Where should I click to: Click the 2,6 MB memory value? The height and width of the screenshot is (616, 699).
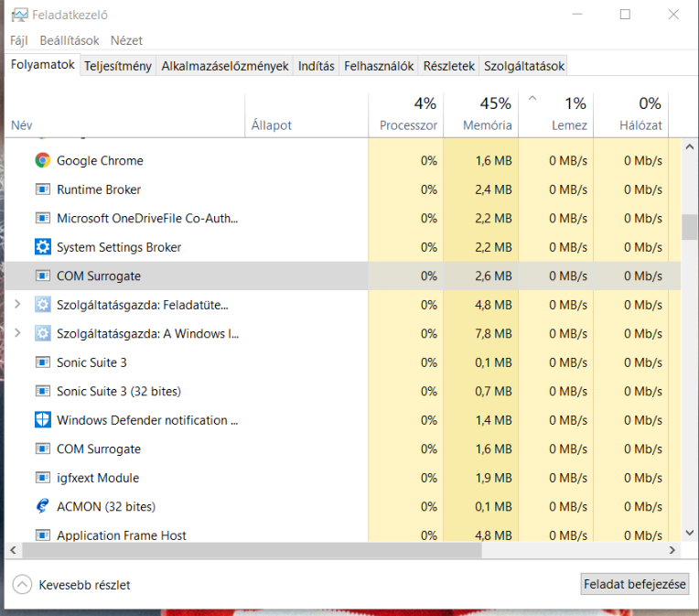[x=493, y=276]
